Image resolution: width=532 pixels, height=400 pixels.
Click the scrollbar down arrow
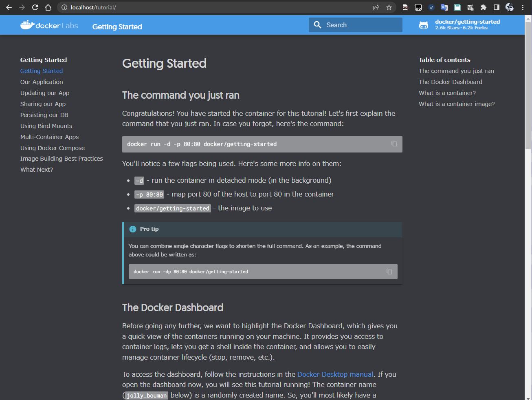(x=528, y=398)
